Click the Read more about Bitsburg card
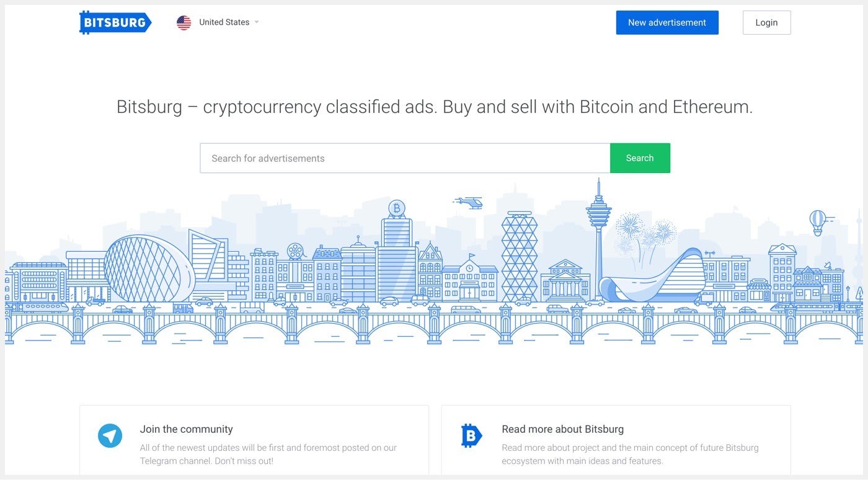Viewport: 868px width, 480px height. [616, 440]
